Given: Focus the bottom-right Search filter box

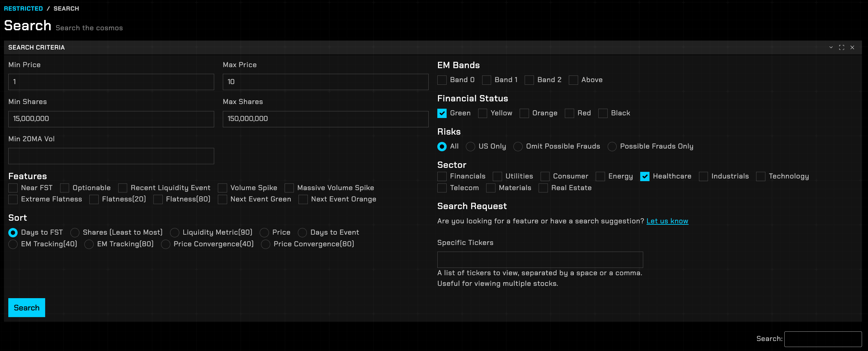Looking at the screenshot, I should coord(823,339).
